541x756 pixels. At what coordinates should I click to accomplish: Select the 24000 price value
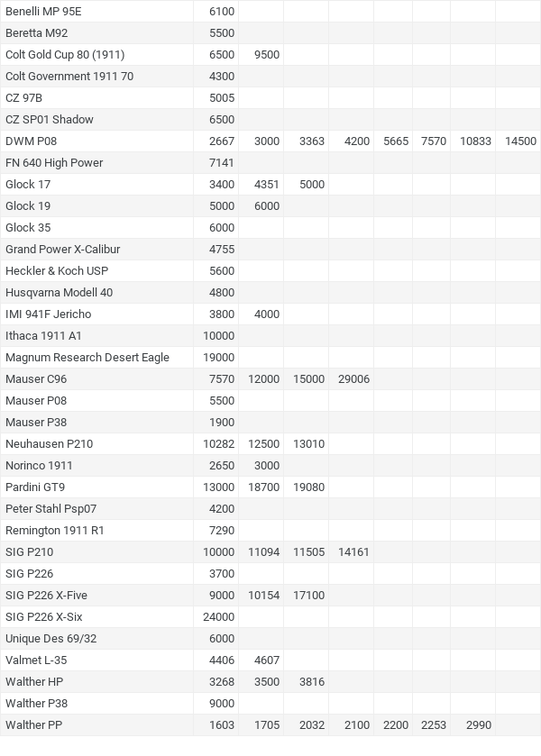point(218,617)
